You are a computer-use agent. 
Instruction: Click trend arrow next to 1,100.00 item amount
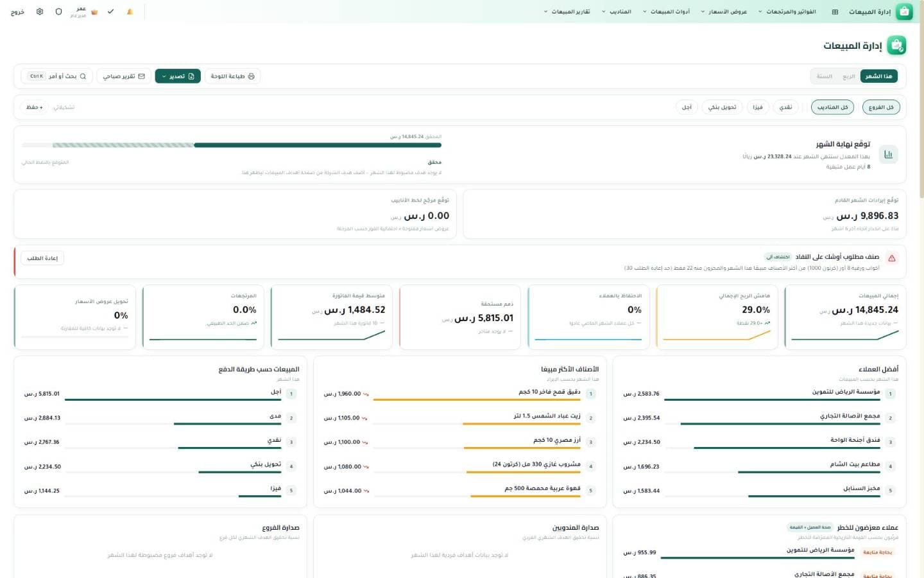click(365, 442)
